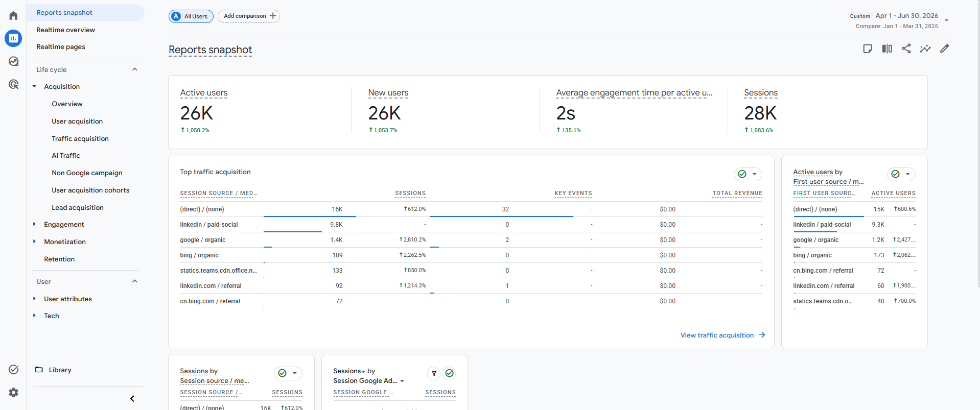Image resolution: width=980 pixels, height=410 pixels.
Task: Click the Library folder icon
Action: (39, 370)
